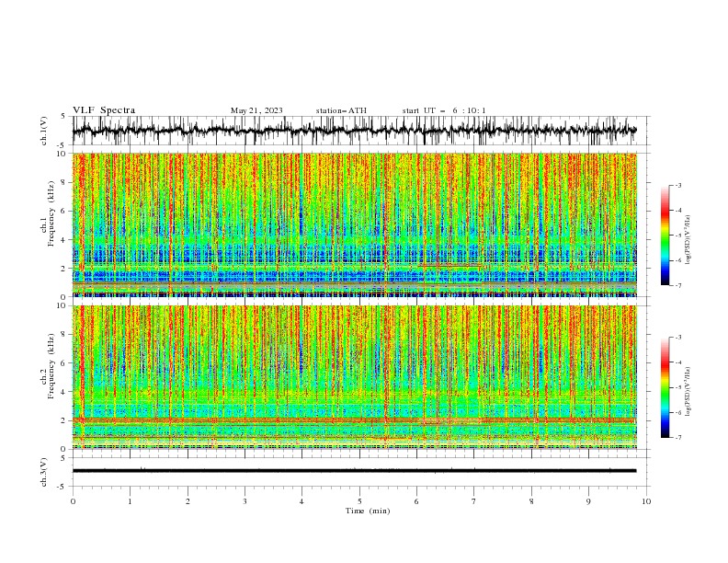Click the date 'May 21, 2023'
This screenshot has width=728, height=563.
256,110
